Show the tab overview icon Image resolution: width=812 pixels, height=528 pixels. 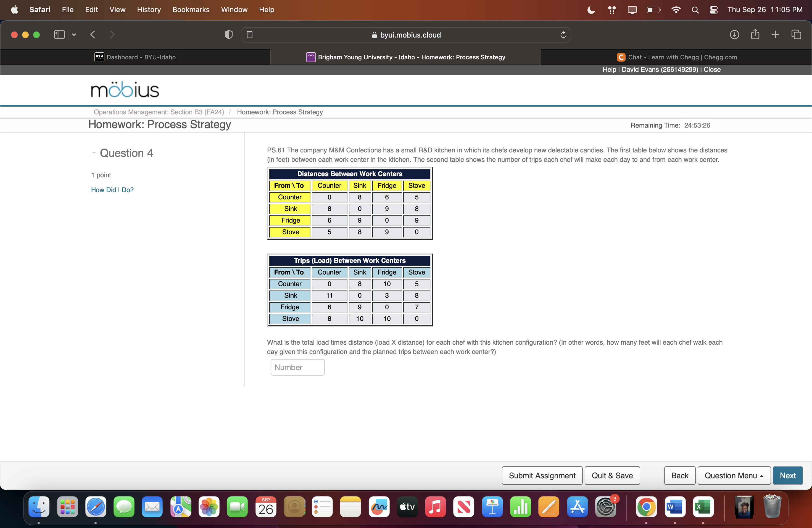coord(797,35)
